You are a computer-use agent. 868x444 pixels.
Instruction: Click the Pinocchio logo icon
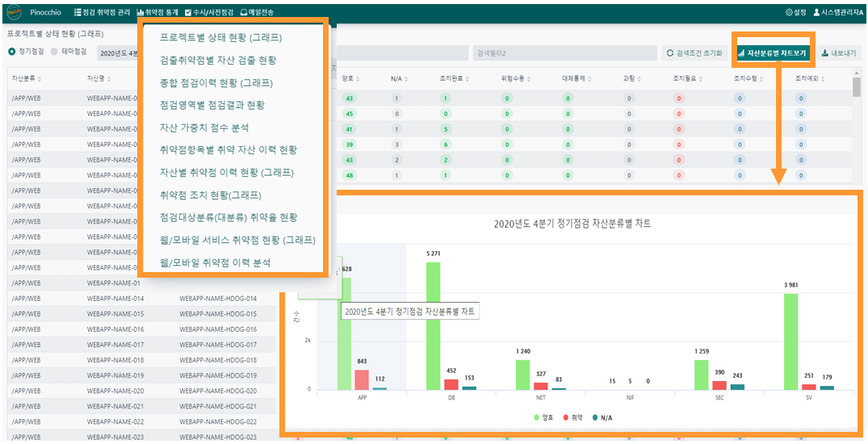(x=13, y=12)
